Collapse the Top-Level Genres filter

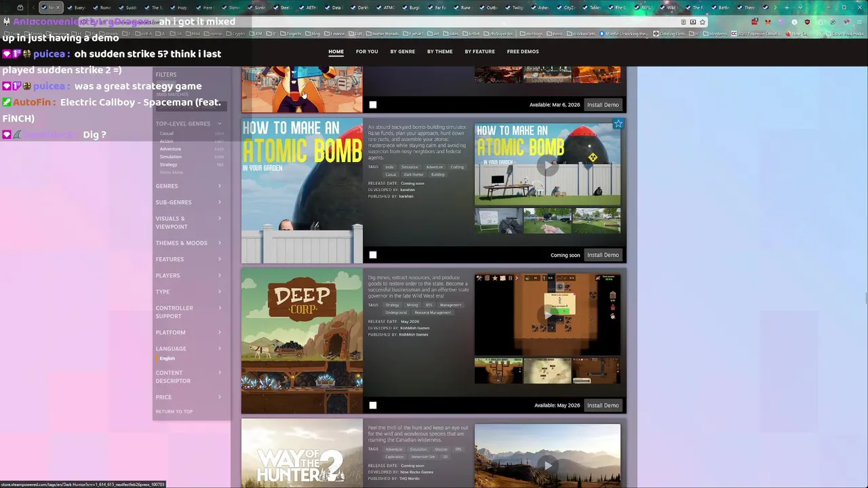pyautogui.click(x=189, y=124)
